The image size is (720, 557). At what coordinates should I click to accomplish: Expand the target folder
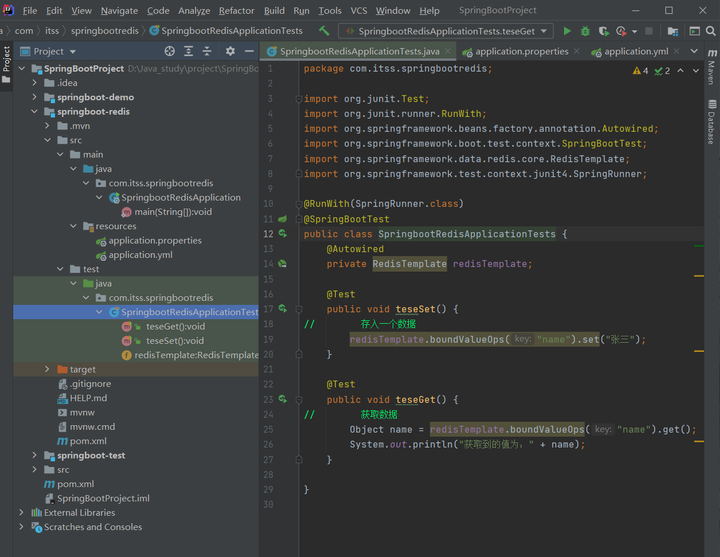click(48, 369)
